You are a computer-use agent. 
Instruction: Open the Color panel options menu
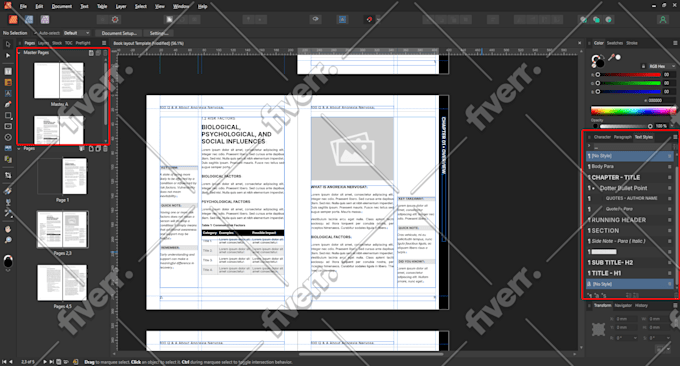point(675,43)
